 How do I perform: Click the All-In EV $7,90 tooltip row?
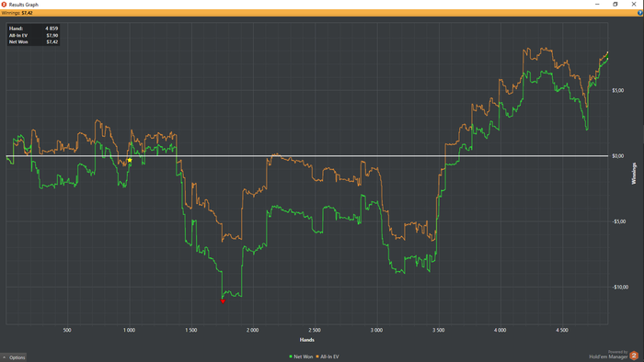coord(33,35)
